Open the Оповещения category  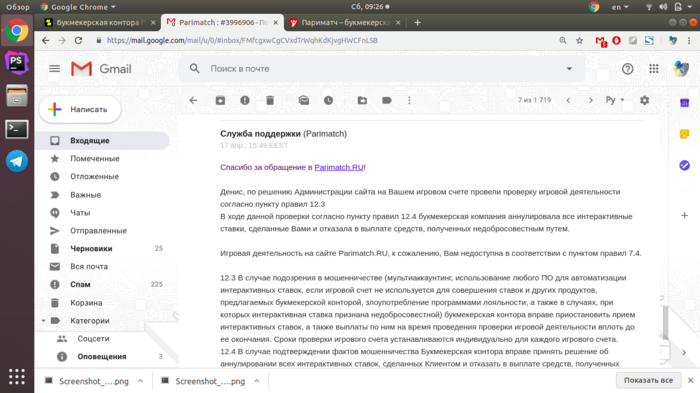click(102, 356)
